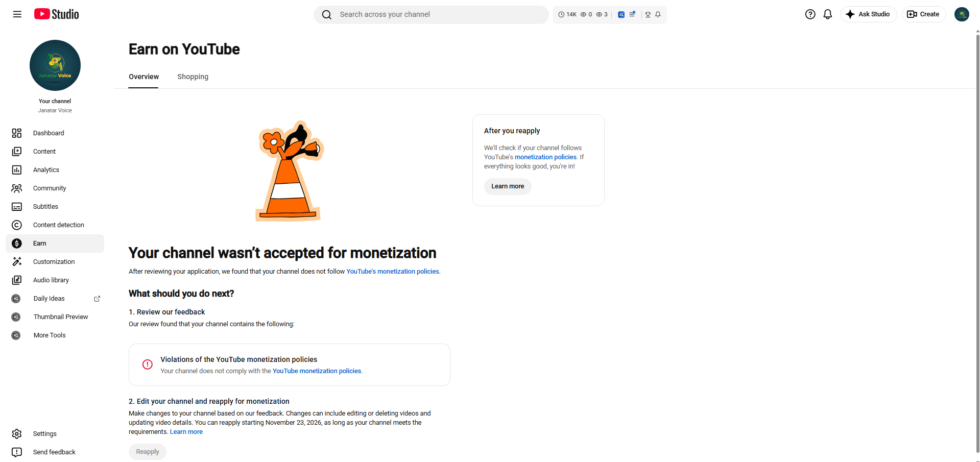Click the Earn on YouTube page title
Screen dimensions: 980x462
pyautogui.click(x=184, y=49)
